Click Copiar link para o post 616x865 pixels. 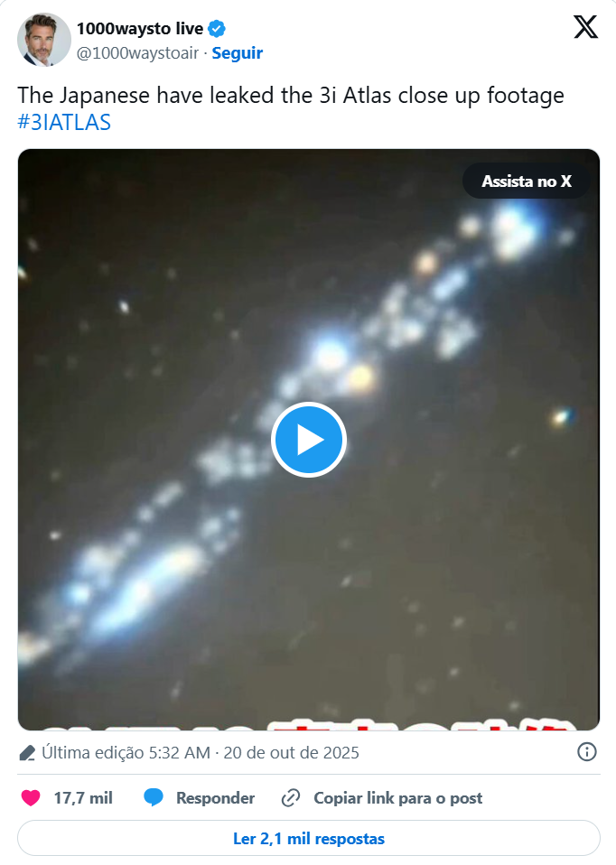tap(398, 797)
